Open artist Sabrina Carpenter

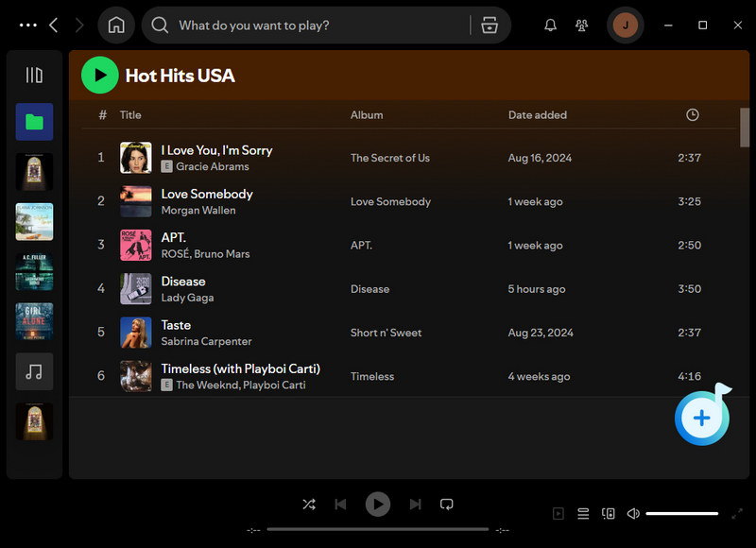(206, 342)
